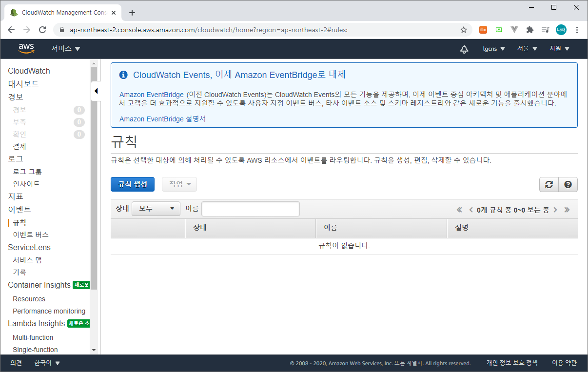The width and height of the screenshot is (588, 372).
Task: Go to the next page of rules
Action: 555,210
